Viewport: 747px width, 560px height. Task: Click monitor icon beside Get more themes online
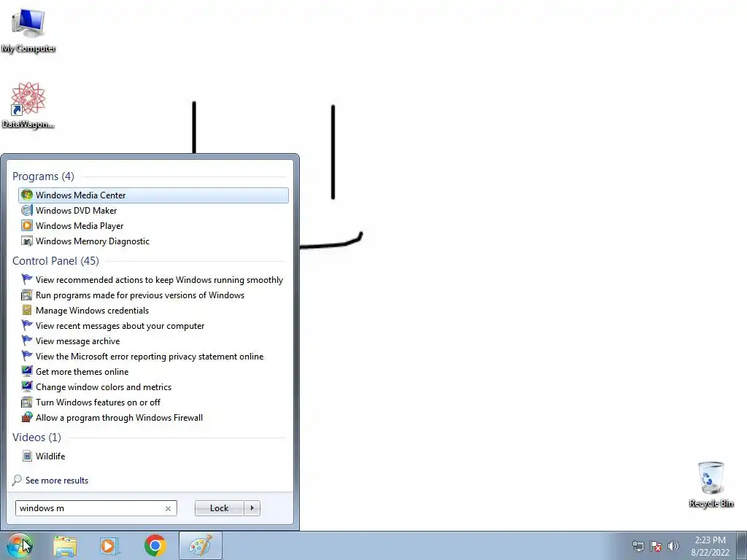point(27,371)
